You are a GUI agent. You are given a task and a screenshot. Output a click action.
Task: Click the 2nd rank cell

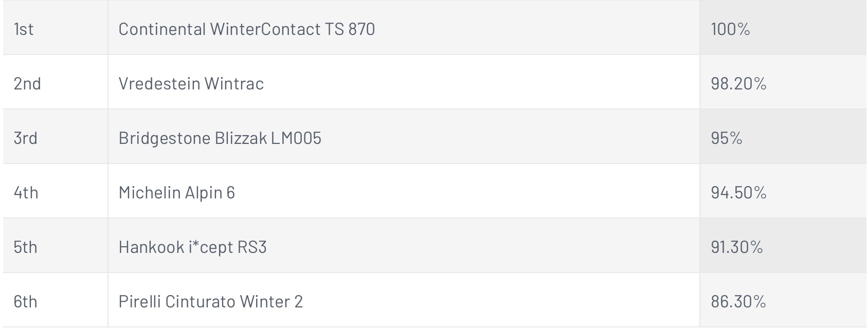[55, 82]
